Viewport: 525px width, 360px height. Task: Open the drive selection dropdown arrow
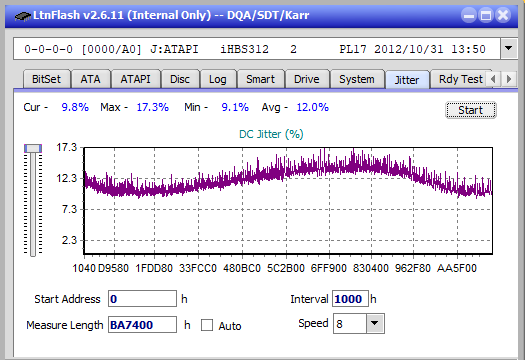pyautogui.click(x=509, y=49)
